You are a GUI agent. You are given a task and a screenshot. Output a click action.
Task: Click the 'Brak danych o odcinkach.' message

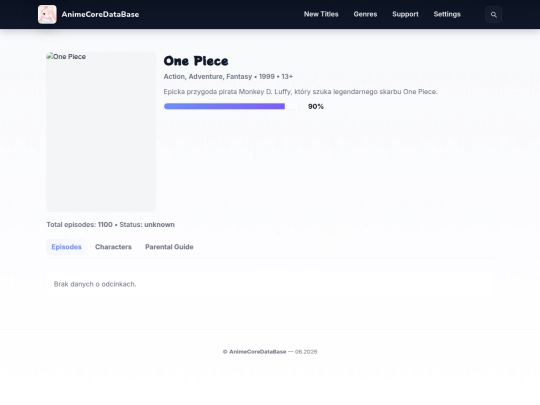(x=95, y=284)
